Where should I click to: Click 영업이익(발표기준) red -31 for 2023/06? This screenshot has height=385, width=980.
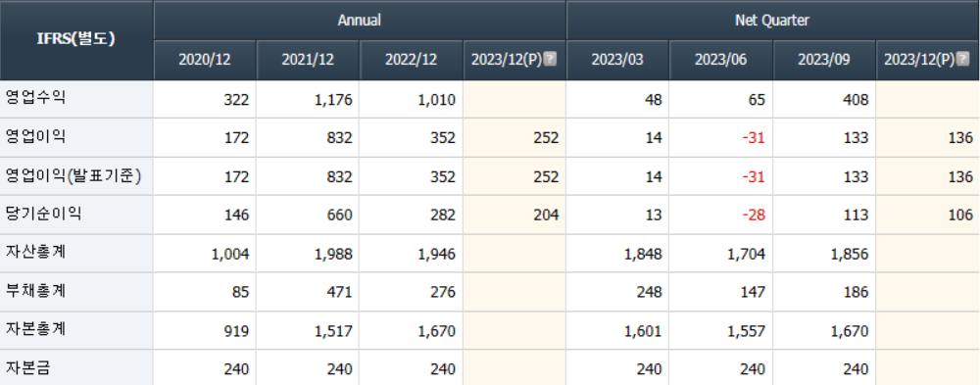click(x=754, y=177)
